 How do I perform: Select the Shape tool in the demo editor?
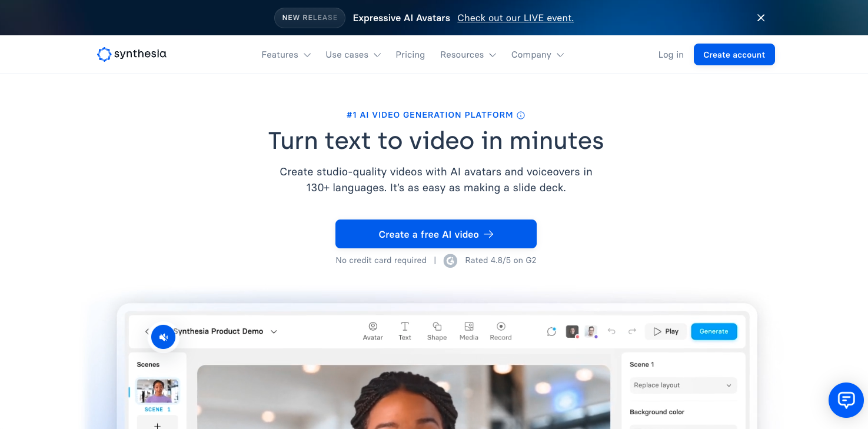click(x=437, y=331)
